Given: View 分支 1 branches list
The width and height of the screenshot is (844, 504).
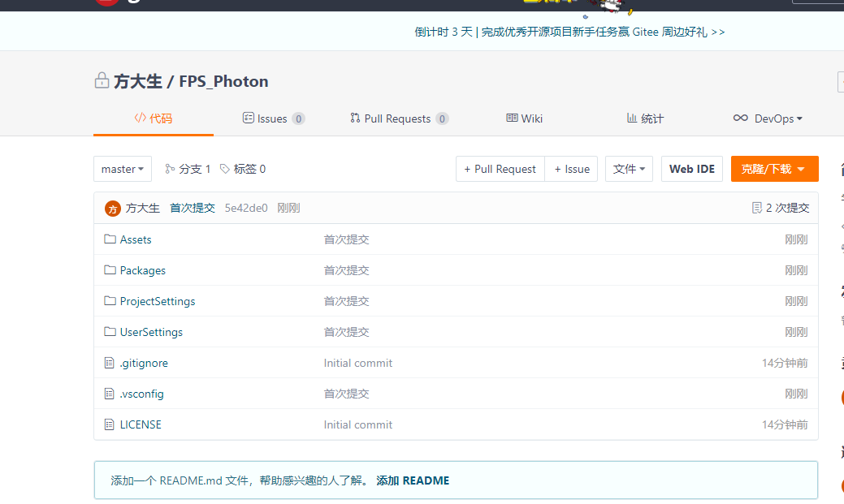Looking at the screenshot, I should pyautogui.click(x=188, y=169).
